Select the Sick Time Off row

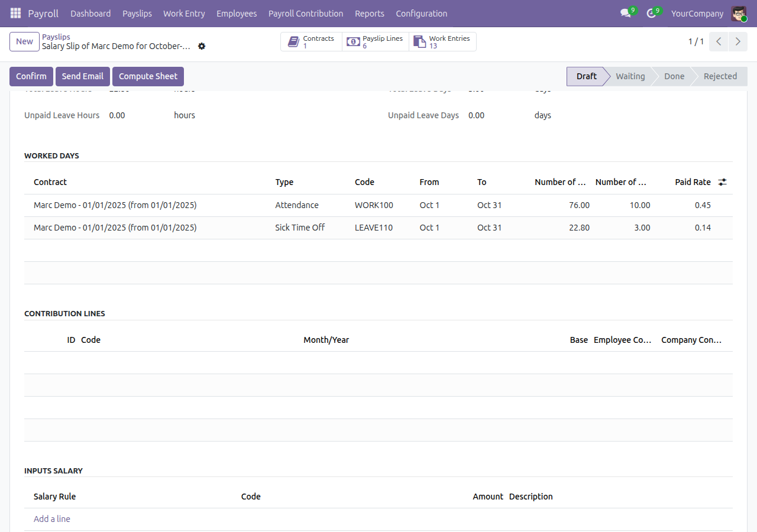378,228
